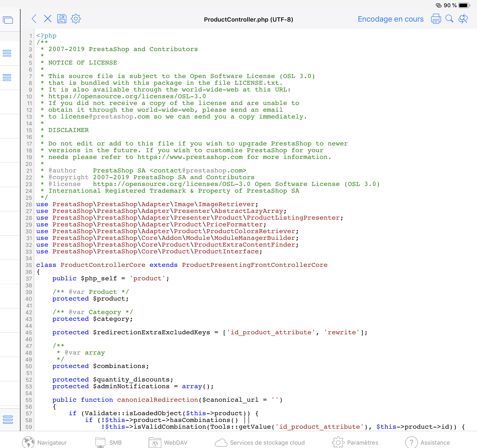Save the file with floppy disk icon
This screenshot has width=477, height=448.
click(x=62, y=19)
